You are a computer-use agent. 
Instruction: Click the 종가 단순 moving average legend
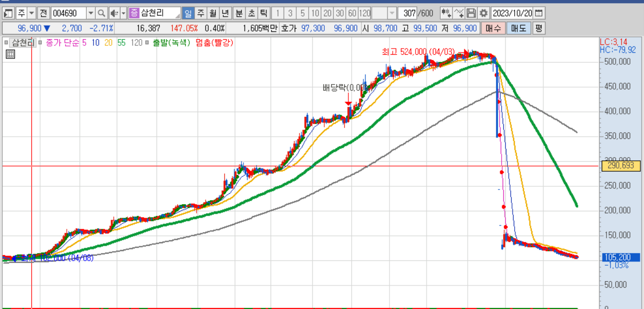pos(63,43)
